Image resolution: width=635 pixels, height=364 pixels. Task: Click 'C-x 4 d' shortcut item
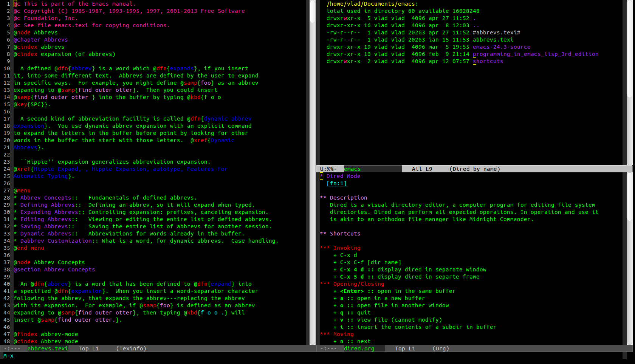pyautogui.click(x=410, y=270)
